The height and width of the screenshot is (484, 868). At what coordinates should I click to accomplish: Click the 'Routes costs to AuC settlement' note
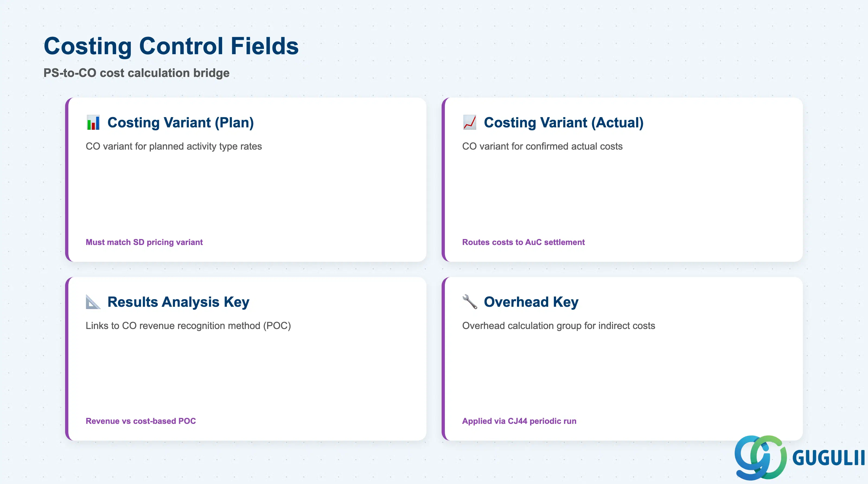click(523, 242)
